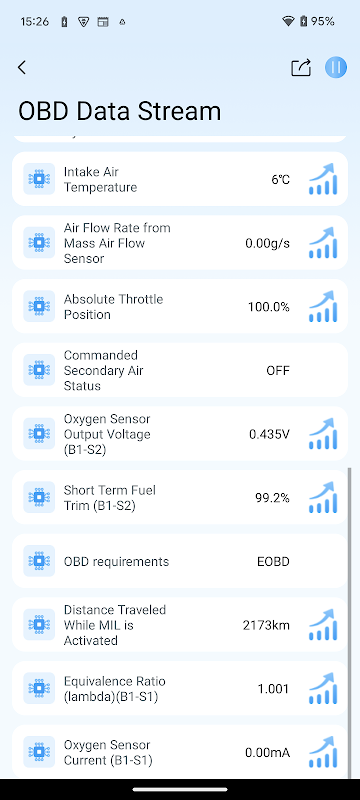Open graph for Intake Air Temperature
The width and height of the screenshot is (360, 800).
[323, 179]
